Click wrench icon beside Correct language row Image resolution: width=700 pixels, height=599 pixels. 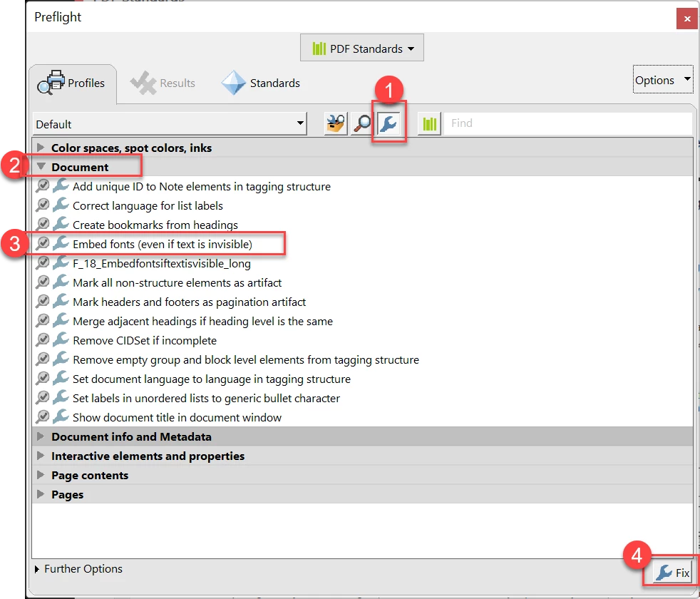pyautogui.click(x=61, y=205)
